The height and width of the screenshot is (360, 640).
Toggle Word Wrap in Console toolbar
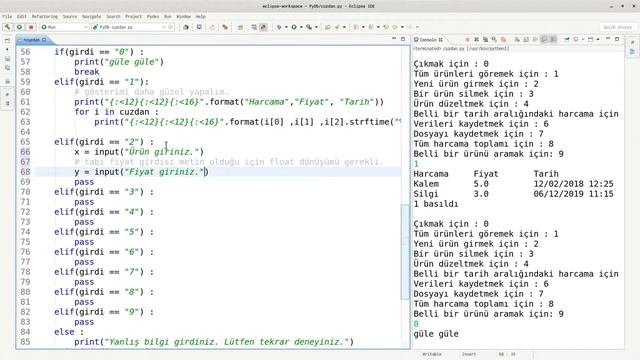[534, 40]
